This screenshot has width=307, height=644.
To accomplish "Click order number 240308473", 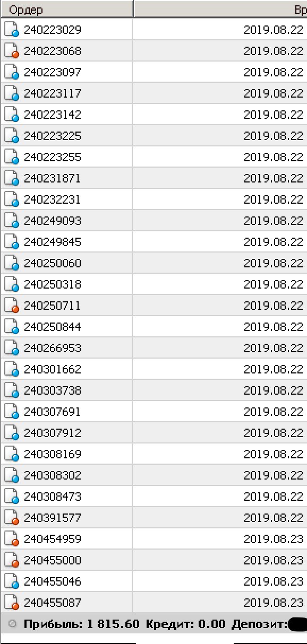I will tap(53, 497).
